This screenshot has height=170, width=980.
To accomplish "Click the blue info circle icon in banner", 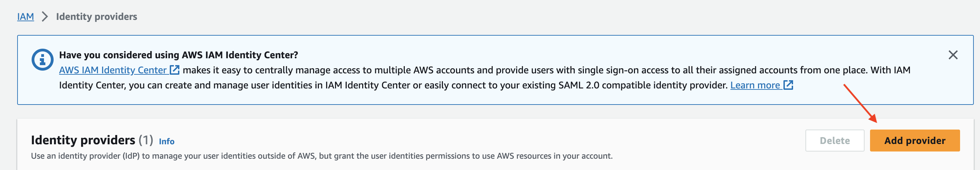I will 42,60.
